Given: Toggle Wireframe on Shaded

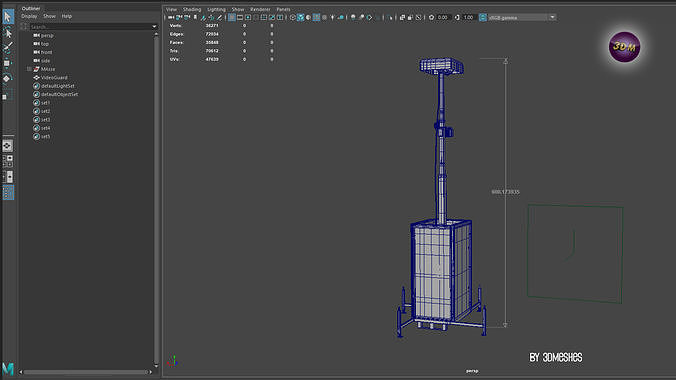Looking at the screenshot, I should 316,17.
